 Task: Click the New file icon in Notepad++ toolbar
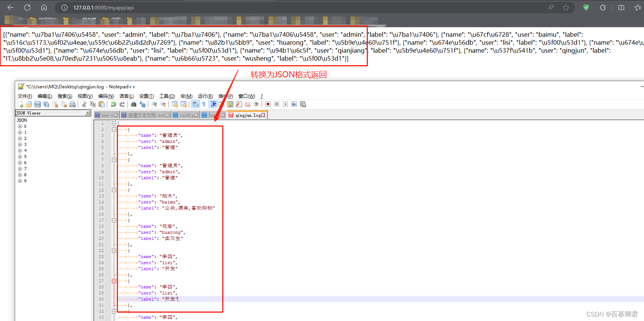(20, 104)
